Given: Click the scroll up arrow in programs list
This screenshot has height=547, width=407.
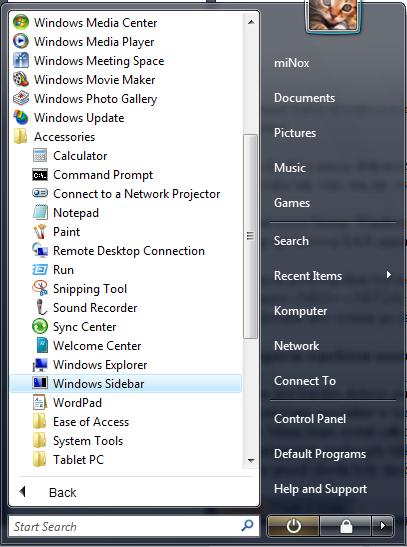Looking at the screenshot, I should (x=251, y=22).
